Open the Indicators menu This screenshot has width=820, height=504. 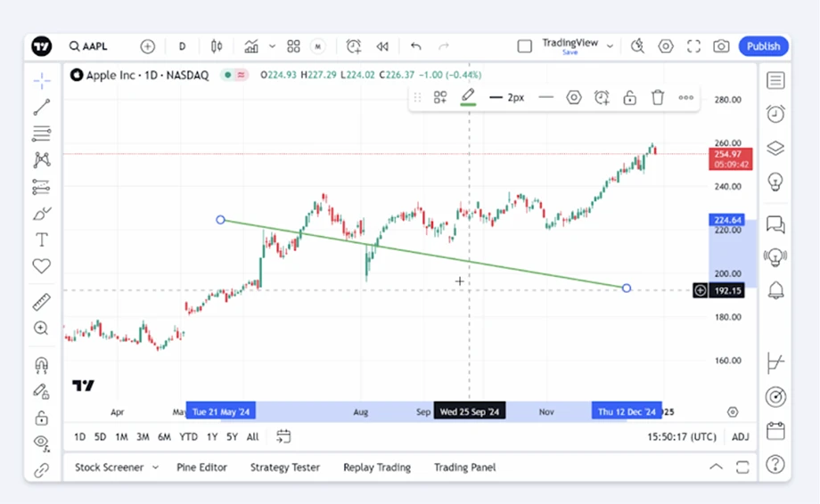pos(251,46)
